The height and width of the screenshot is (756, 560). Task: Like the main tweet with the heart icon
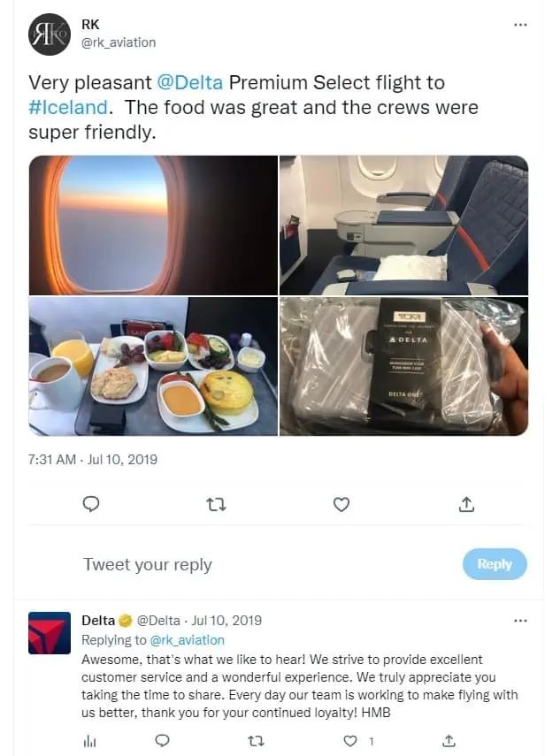click(x=341, y=505)
